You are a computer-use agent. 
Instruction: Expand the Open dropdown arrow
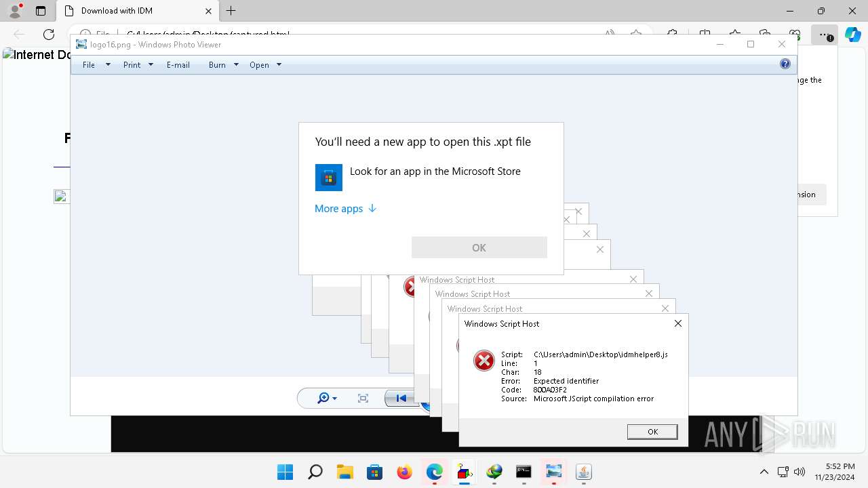tap(279, 65)
